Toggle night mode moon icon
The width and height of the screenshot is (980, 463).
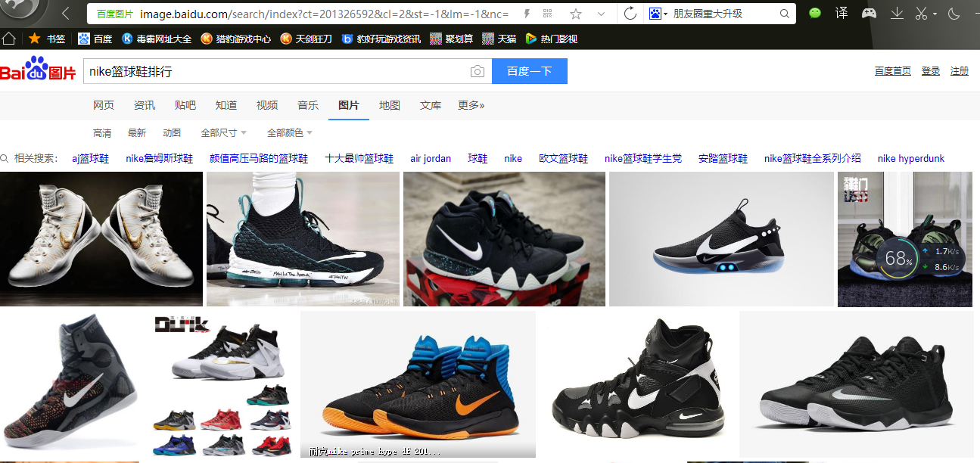click(954, 14)
